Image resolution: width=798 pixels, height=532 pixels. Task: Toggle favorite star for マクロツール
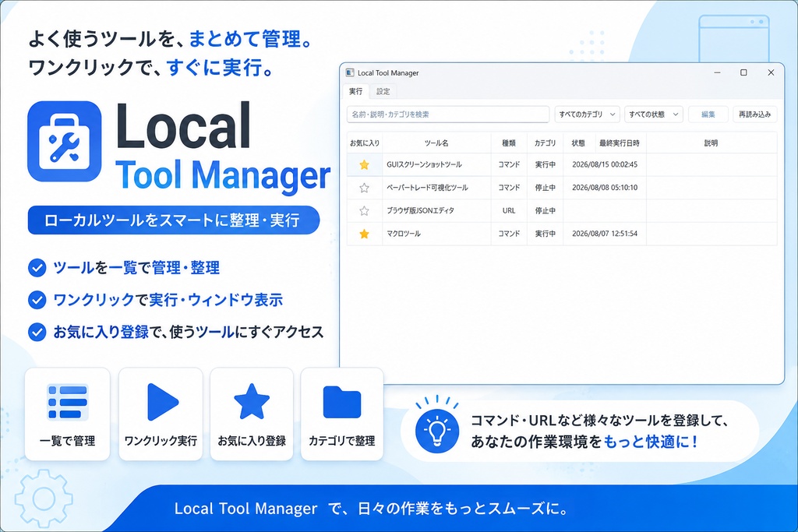(x=365, y=234)
